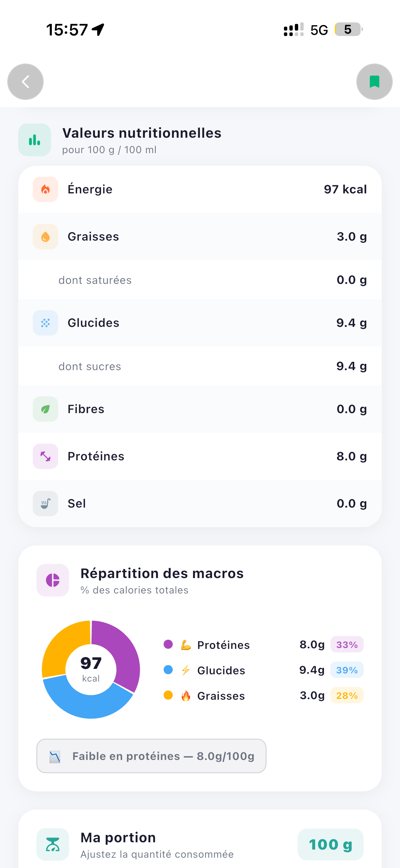This screenshot has width=400, height=868.
Task: Tap the 5G battery status indicator
Action: [349, 29]
